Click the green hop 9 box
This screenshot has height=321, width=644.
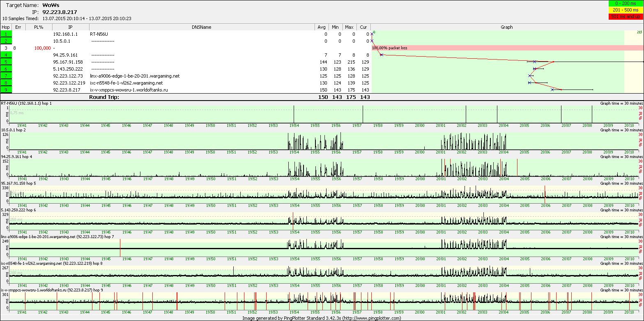[6, 90]
